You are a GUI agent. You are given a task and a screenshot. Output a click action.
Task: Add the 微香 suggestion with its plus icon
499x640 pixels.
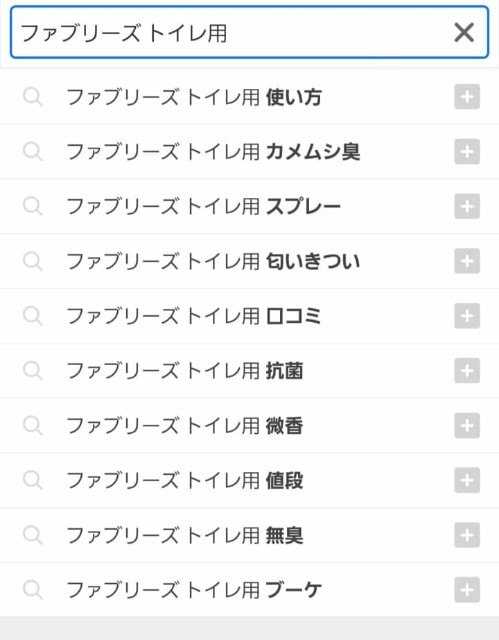[467, 425]
